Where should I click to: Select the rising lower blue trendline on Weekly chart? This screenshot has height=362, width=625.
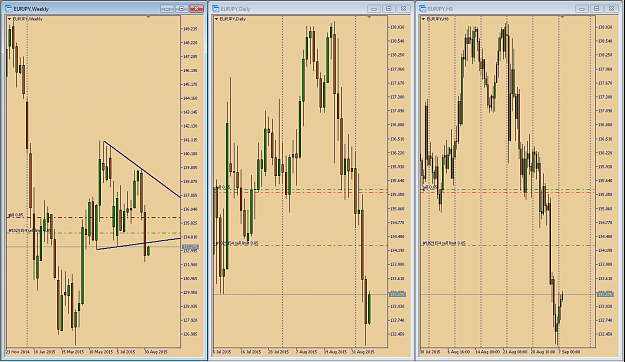[138, 244]
